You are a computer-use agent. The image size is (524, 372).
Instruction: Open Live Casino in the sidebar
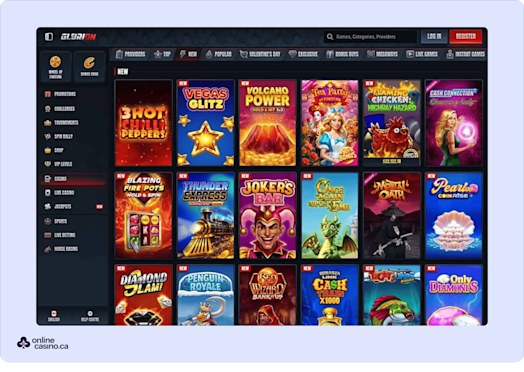click(x=74, y=193)
